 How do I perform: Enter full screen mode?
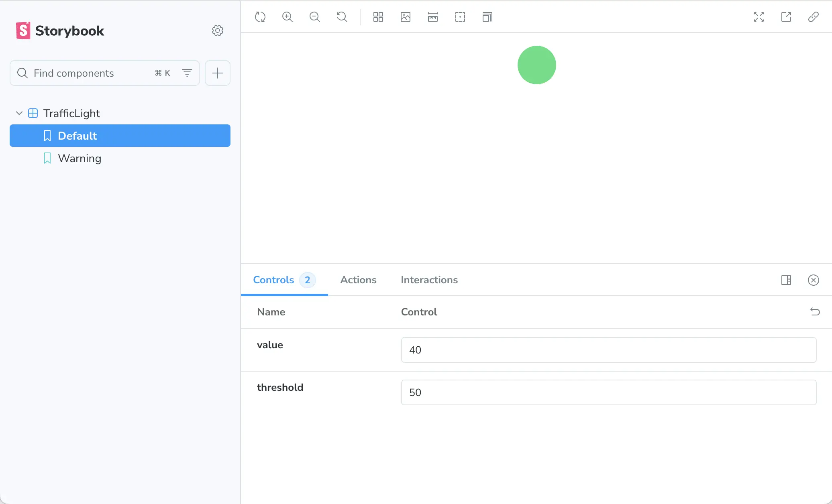(x=759, y=17)
